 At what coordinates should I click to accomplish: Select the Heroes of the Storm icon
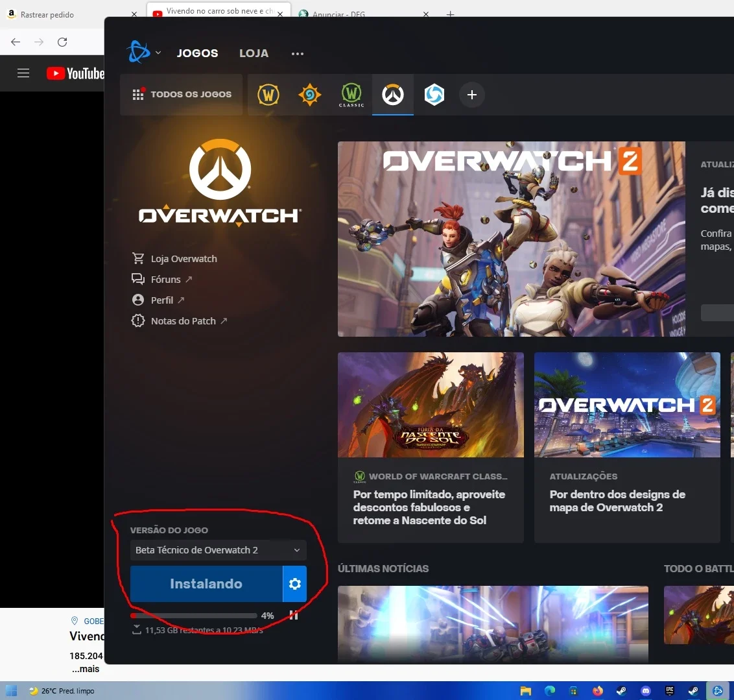tap(434, 95)
